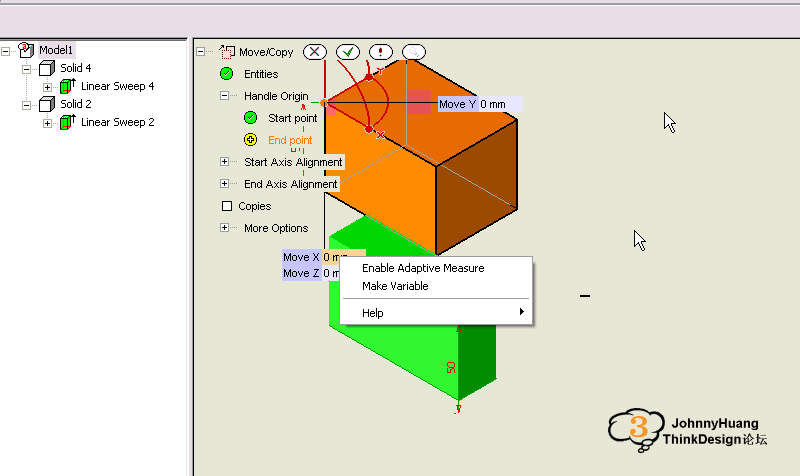Toggle the Copies checkbox
The height and width of the screenshot is (476, 800).
pyautogui.click(x=227, y=206)
